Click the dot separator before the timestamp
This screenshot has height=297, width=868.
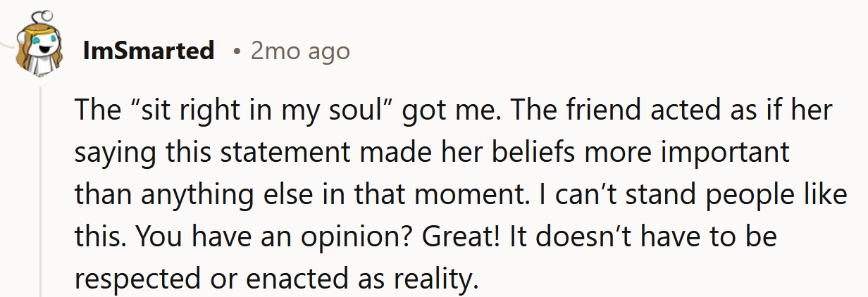pos(237,51)
